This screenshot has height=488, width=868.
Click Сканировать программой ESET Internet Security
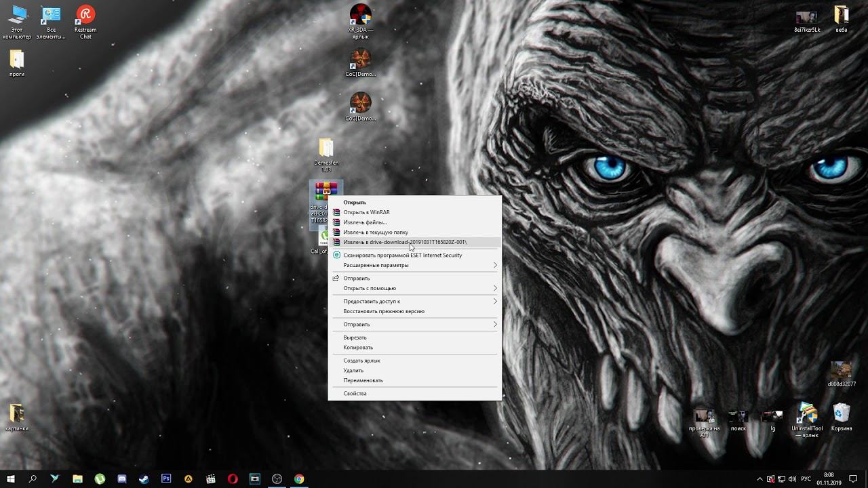(x=402, y=255)
